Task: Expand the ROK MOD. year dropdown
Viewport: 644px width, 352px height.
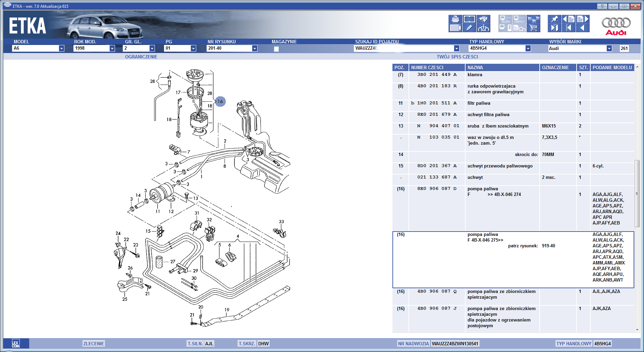Action: [x=112, y=48]
